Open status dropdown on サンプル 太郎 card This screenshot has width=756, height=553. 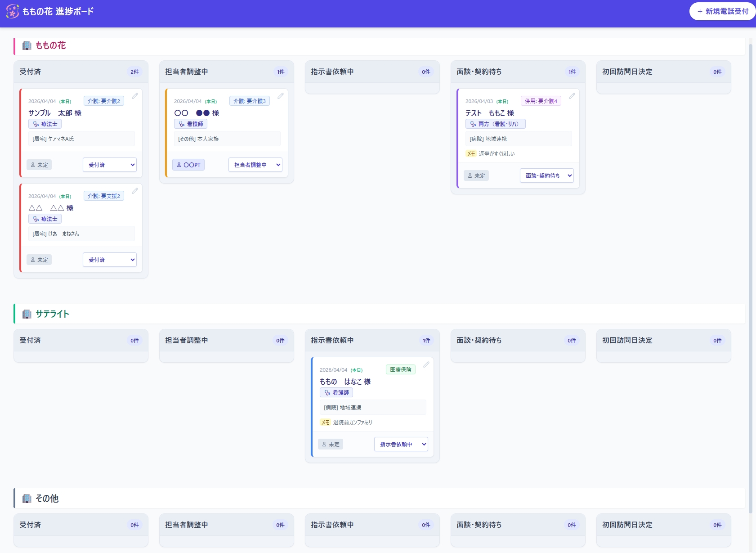tap(109, 165)
